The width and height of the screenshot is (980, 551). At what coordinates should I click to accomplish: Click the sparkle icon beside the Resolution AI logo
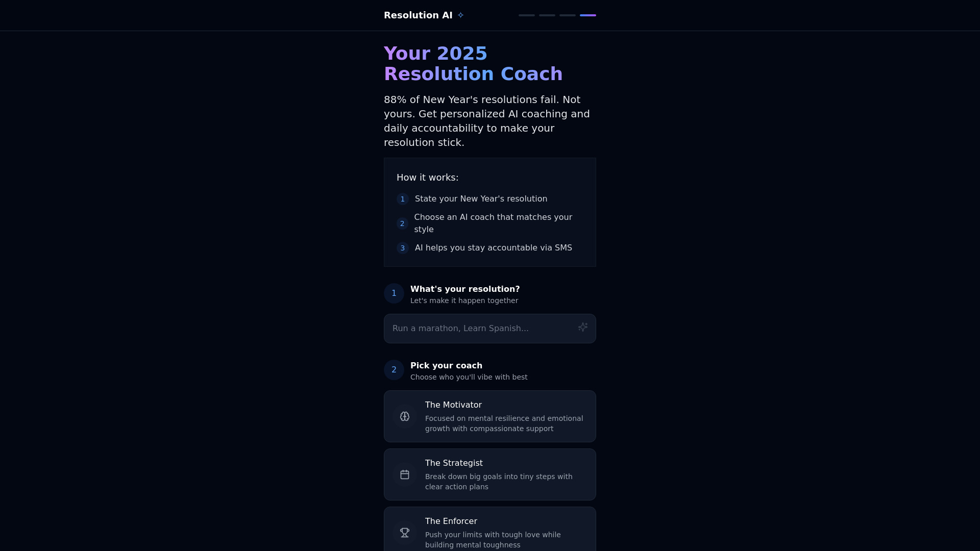(x=460, y=15)
